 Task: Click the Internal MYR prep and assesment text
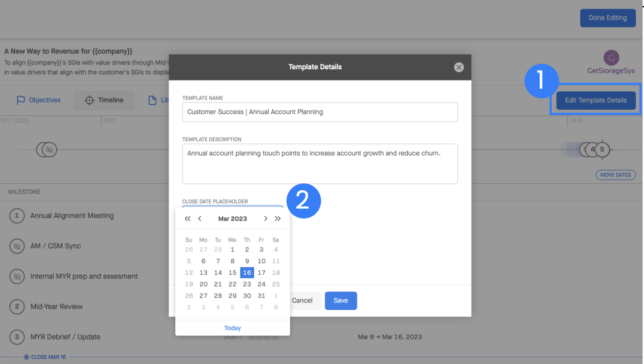coord(84,277)
